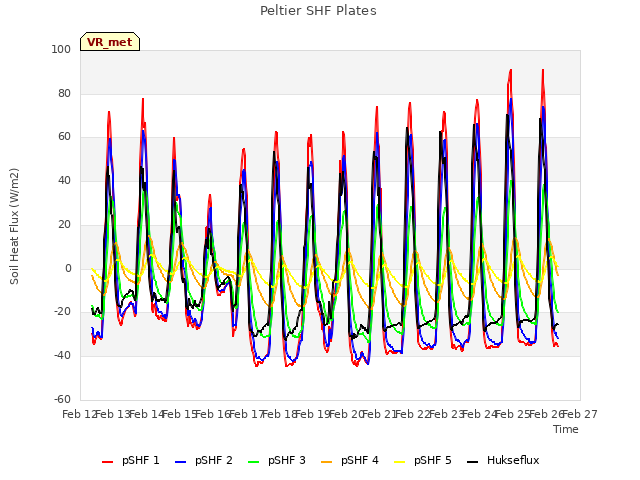Click the yellow pSHF 5 legend swatch
The width and height of the screenshot is (640, 480).
point(400,462)
